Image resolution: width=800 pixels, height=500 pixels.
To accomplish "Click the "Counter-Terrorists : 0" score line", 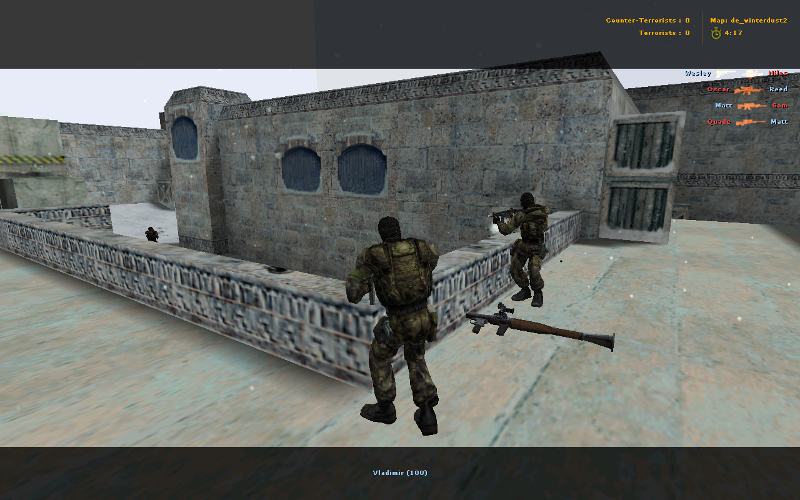I will 647,20.
